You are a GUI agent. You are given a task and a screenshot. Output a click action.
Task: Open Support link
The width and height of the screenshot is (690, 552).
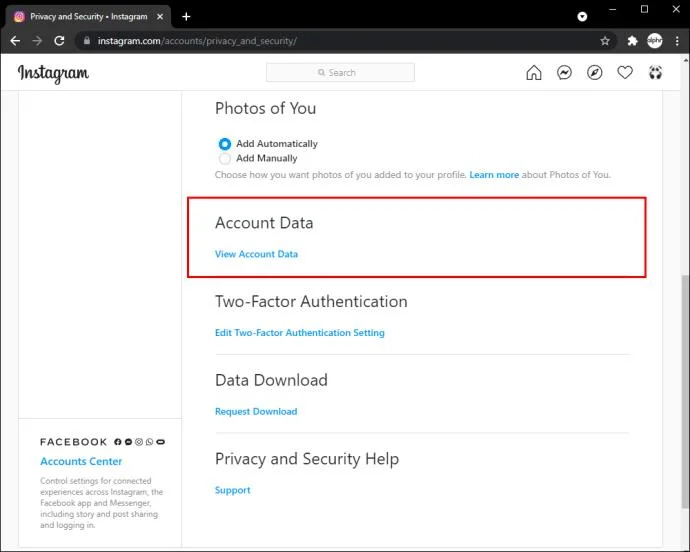232,490
